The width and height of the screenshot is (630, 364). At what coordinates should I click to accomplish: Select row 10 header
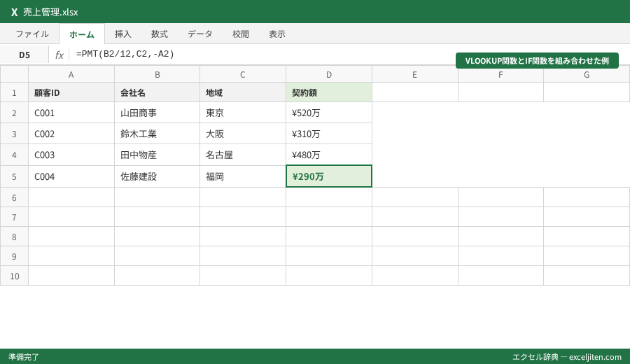(x=14, y=276)
